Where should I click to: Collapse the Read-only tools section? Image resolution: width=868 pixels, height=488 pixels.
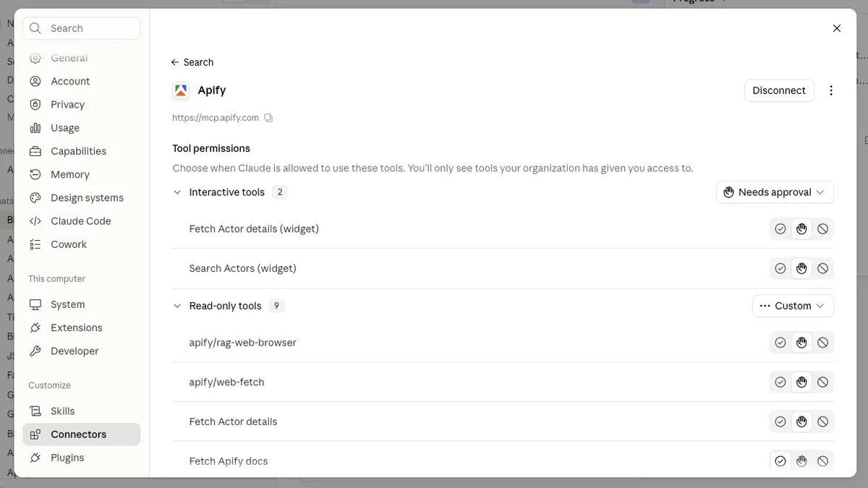(177, 306)
